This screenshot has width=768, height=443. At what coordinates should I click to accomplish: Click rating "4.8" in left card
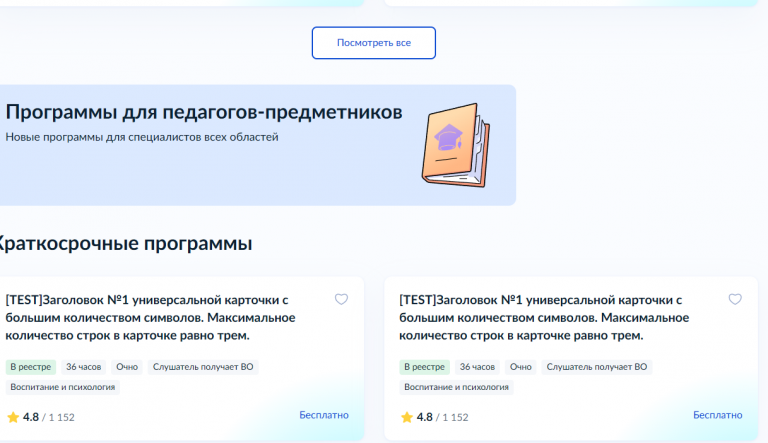click(31, 417)
